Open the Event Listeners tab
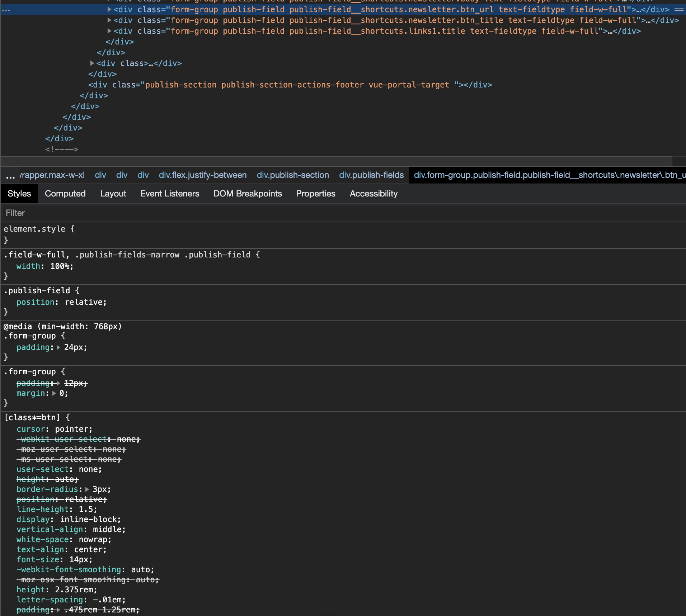The image size is (686, 616). [x=170, y=194]
